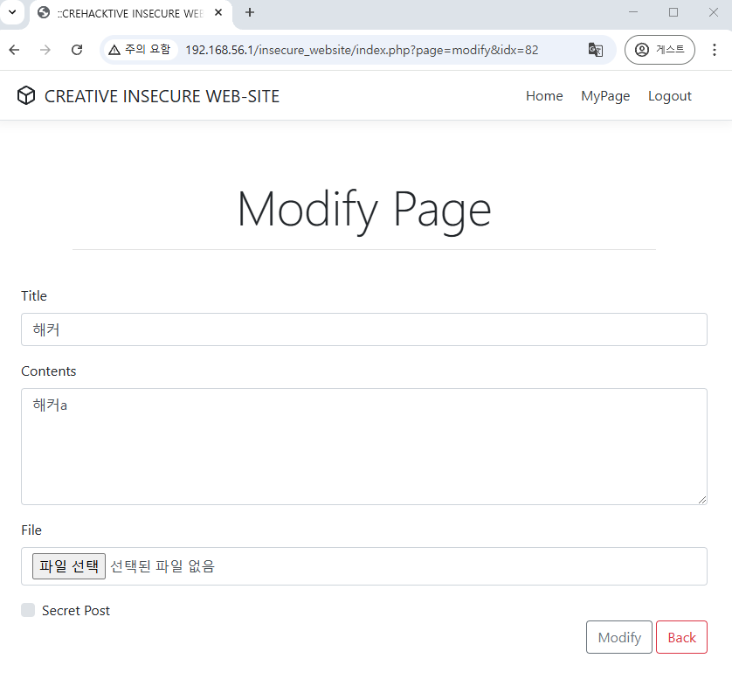Image resolution: width=732 pixels, height=700 pixels.
Task: Close the browser window
Action: [714, 12]
